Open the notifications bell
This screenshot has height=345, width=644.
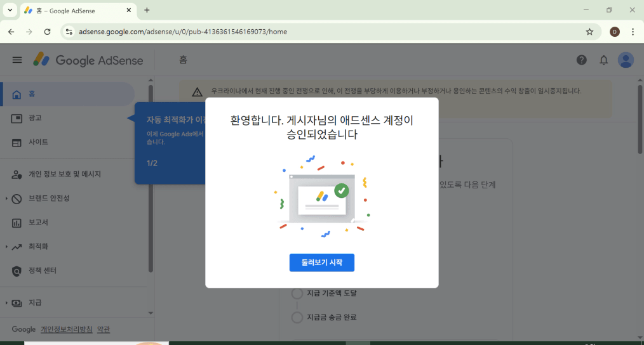point(603,60)
